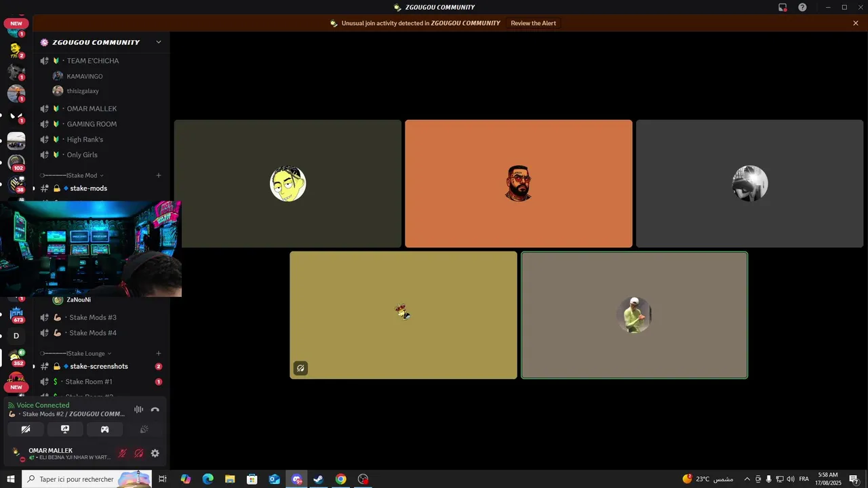
Task: Focus the olive tile with muted-camera icon
Action: pyautogui.click(x=403, y=315)
